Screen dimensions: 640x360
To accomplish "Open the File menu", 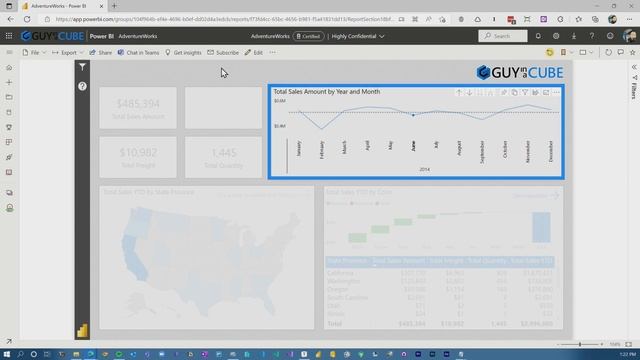I will click(34, 53).
